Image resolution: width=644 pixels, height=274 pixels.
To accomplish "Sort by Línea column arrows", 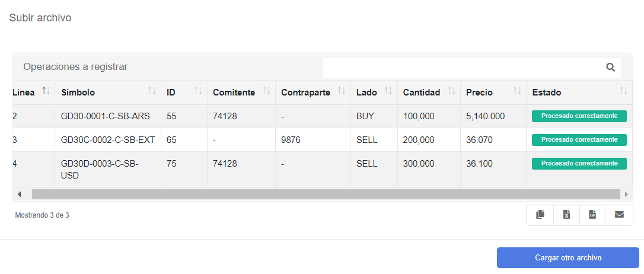I will [46, 91].
